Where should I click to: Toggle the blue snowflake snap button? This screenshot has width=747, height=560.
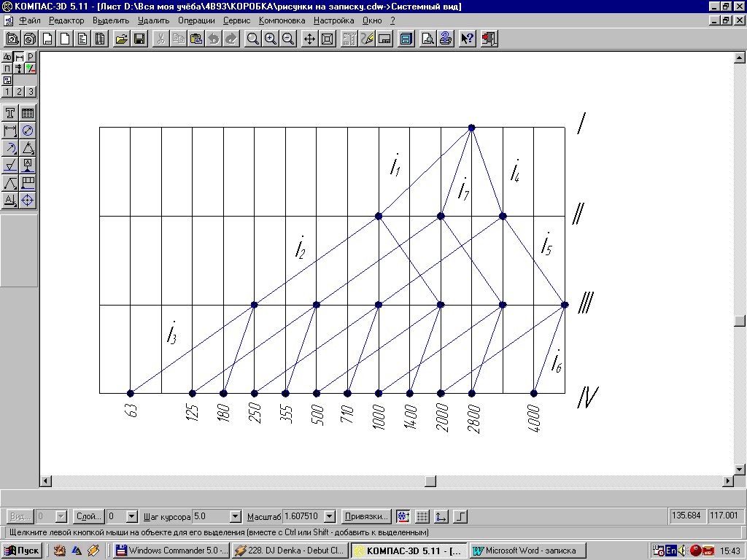point(403,516)
